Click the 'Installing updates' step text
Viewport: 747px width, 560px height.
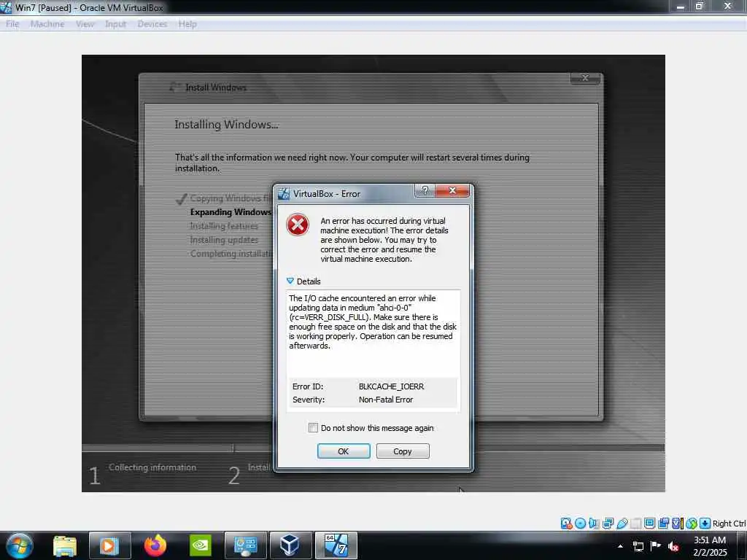pyautogui.click(x=224, y=239)
